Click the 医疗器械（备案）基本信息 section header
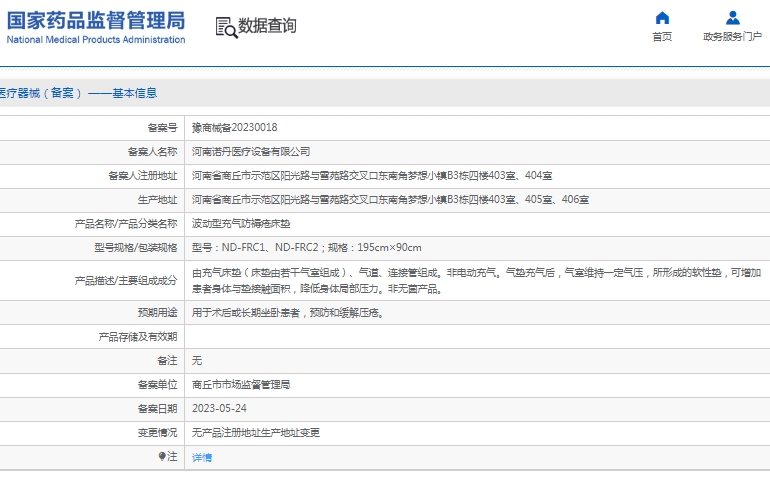770x478 pixels. point(79,93)
